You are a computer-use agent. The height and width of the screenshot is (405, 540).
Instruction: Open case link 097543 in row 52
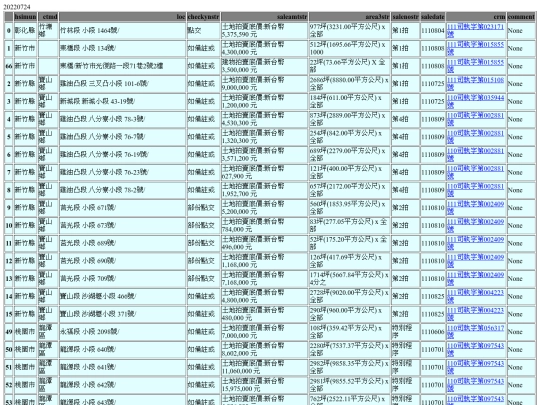tap(475, 385)
